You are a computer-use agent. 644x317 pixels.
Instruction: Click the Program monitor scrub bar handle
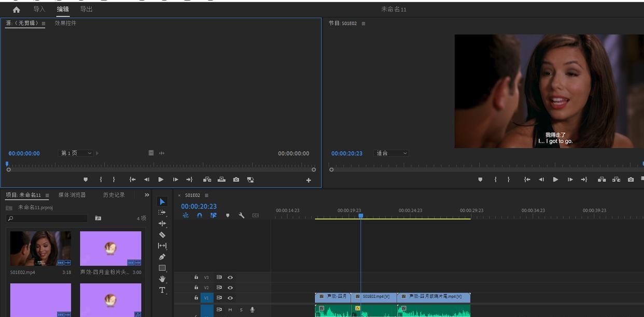[x=331, y=169]
